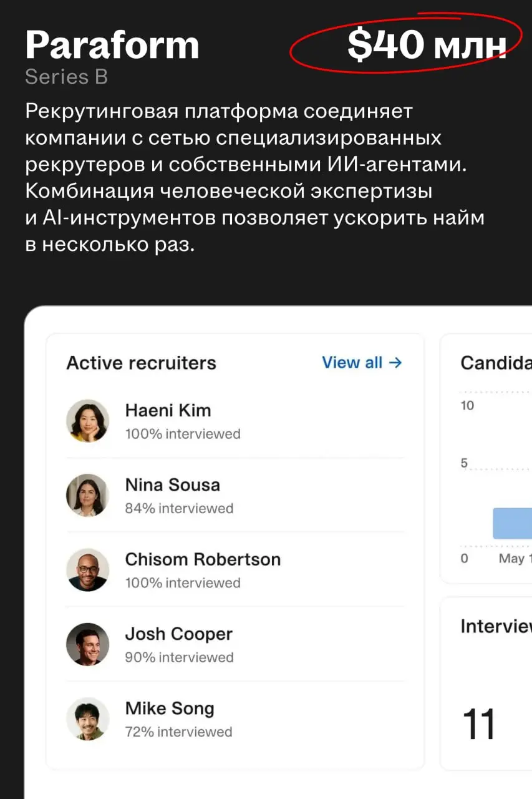
Task: Open the View all recruiters link
Action: pos(352,363)
